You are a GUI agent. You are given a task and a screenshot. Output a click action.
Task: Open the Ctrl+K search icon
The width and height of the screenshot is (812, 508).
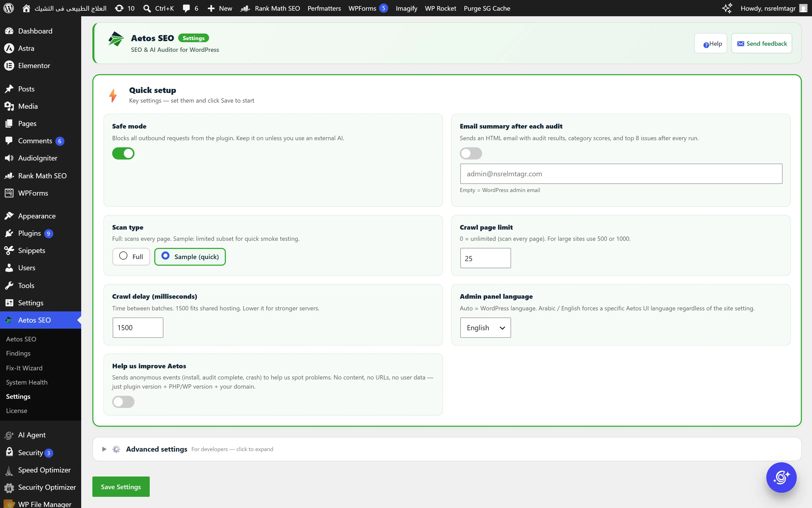click(x=147, y=8)
